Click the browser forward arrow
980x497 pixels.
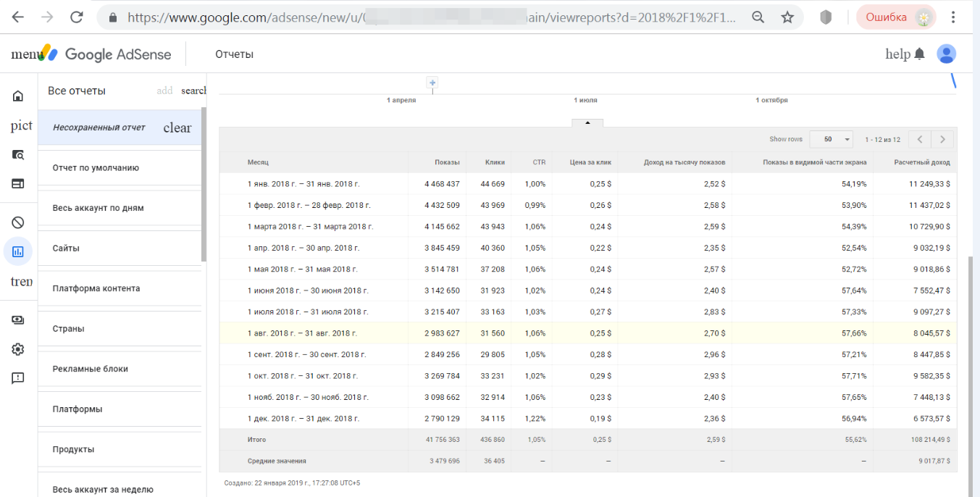point(48,17)
